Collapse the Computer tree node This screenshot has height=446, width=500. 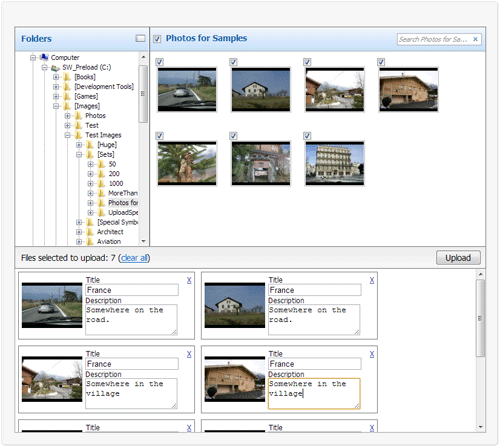coord(33,58)
